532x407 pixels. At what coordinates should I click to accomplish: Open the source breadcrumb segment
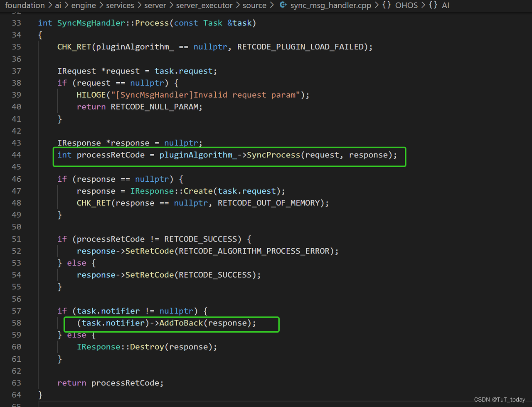[x=254, y=5]
